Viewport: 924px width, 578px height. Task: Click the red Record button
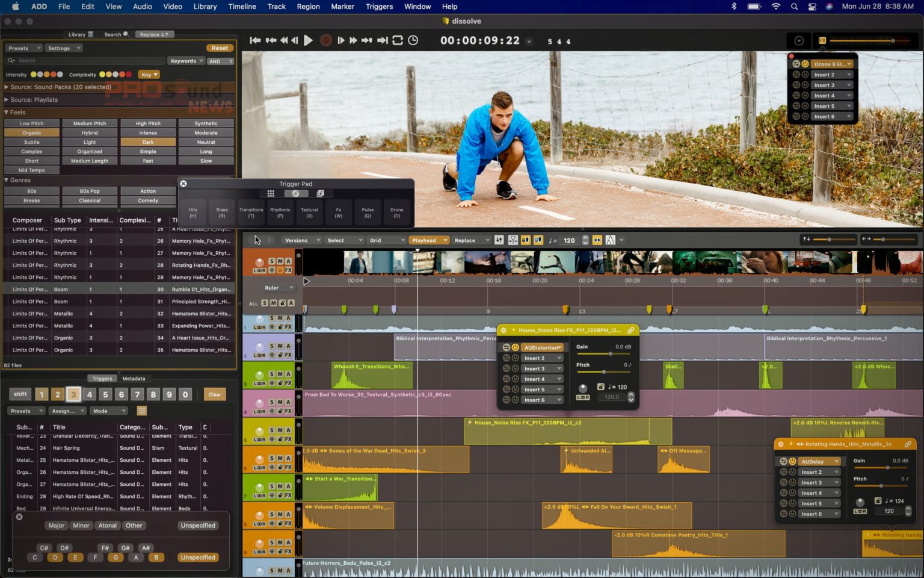point(325,40)
